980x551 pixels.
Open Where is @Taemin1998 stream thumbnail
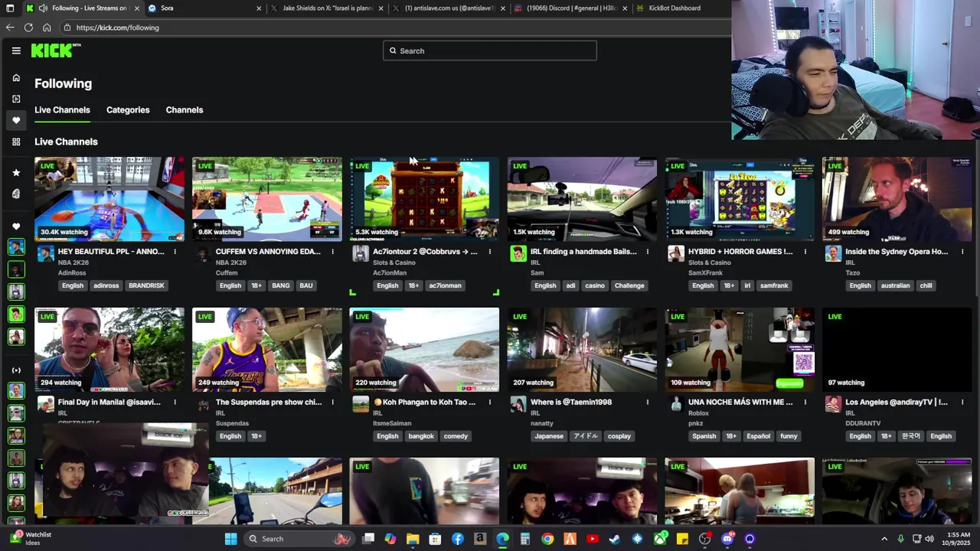coord(582,350)
